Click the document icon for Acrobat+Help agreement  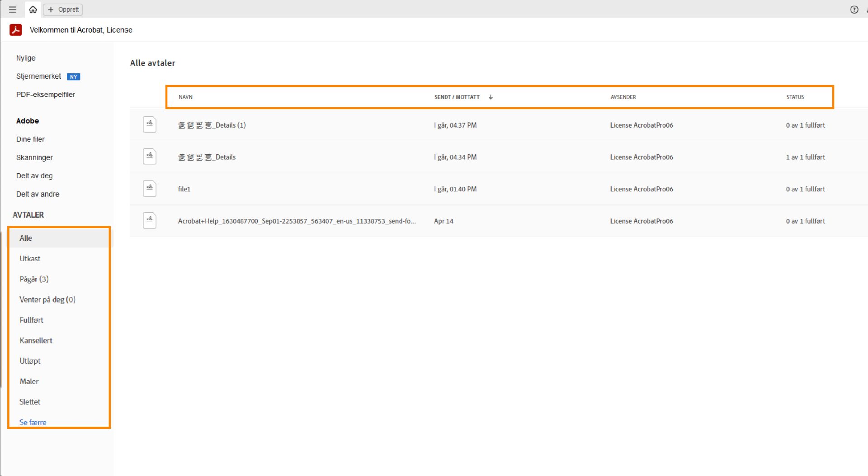[150, 220]
